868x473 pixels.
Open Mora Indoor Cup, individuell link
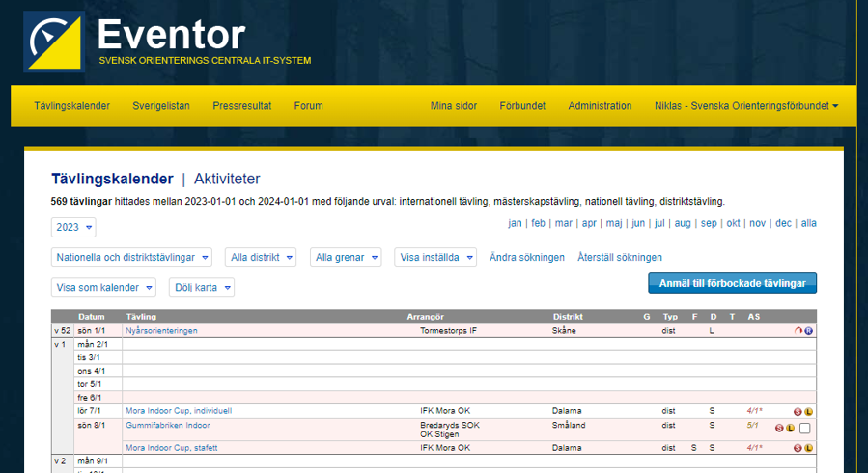(179, 411)
